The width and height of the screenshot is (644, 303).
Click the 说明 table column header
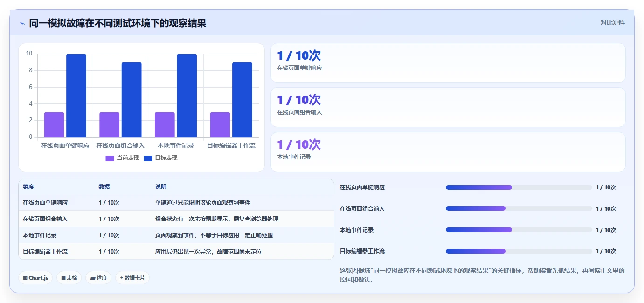coord(161,187)
